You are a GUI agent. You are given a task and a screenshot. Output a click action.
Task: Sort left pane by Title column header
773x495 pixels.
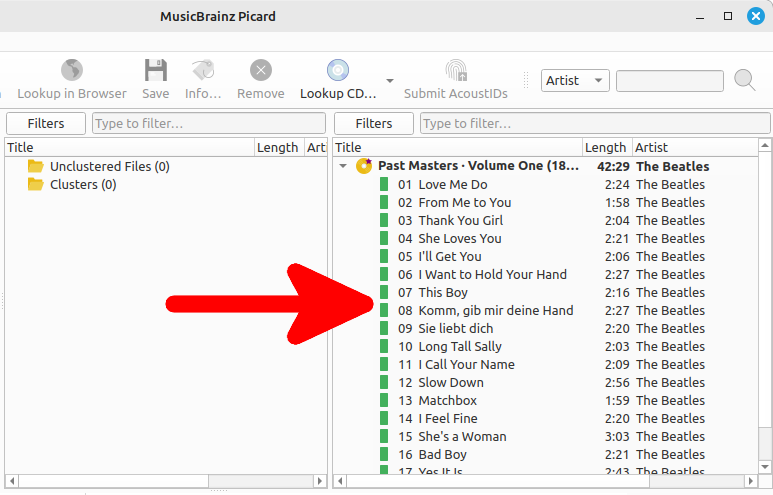coord(130,147)
